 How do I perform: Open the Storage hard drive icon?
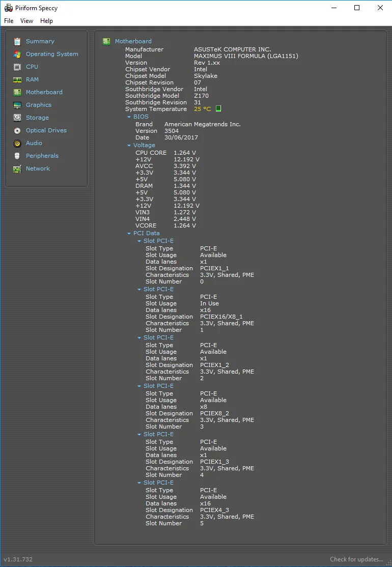click(x=17, y=118)
